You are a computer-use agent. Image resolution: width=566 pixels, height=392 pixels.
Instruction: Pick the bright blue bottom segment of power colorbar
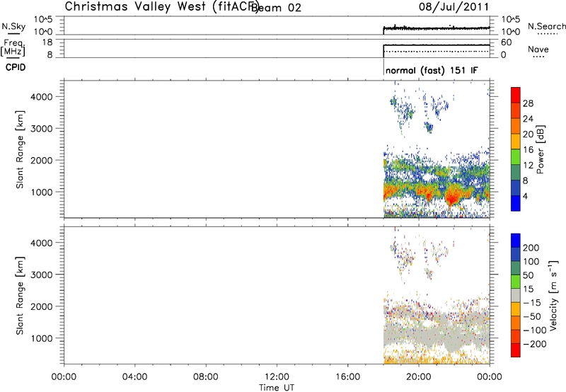(x=516, y=203)
